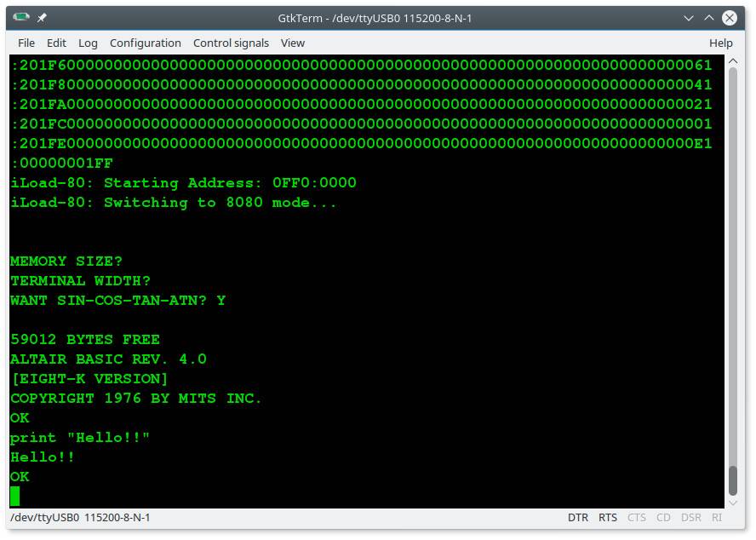756x540 pixels.
Task: Open the File menu
Action: coord(26,43)
